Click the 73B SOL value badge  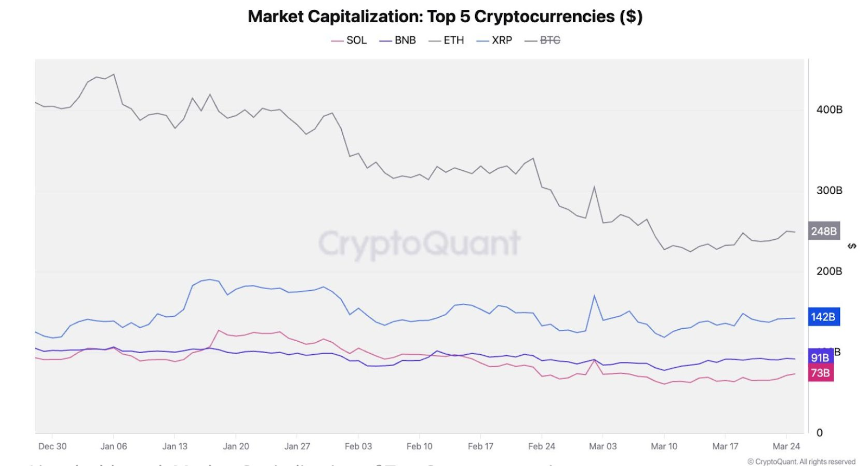820,373
